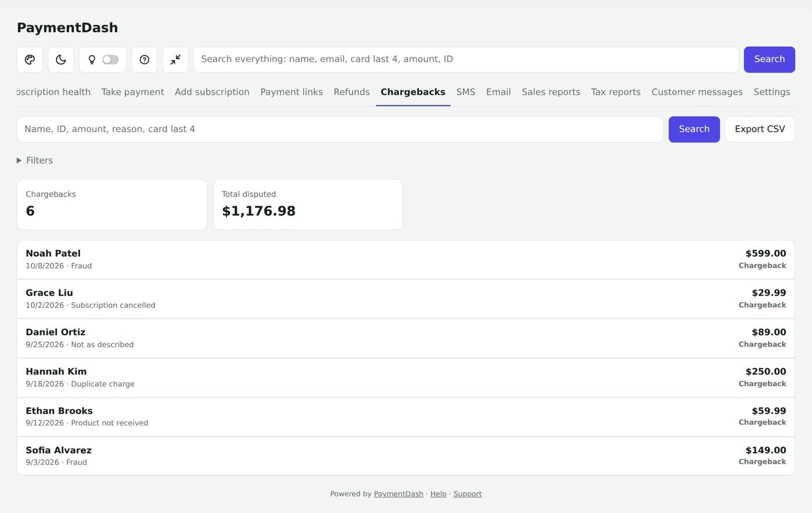Click the chargeback search input field
812x513 pixels.
340,129
